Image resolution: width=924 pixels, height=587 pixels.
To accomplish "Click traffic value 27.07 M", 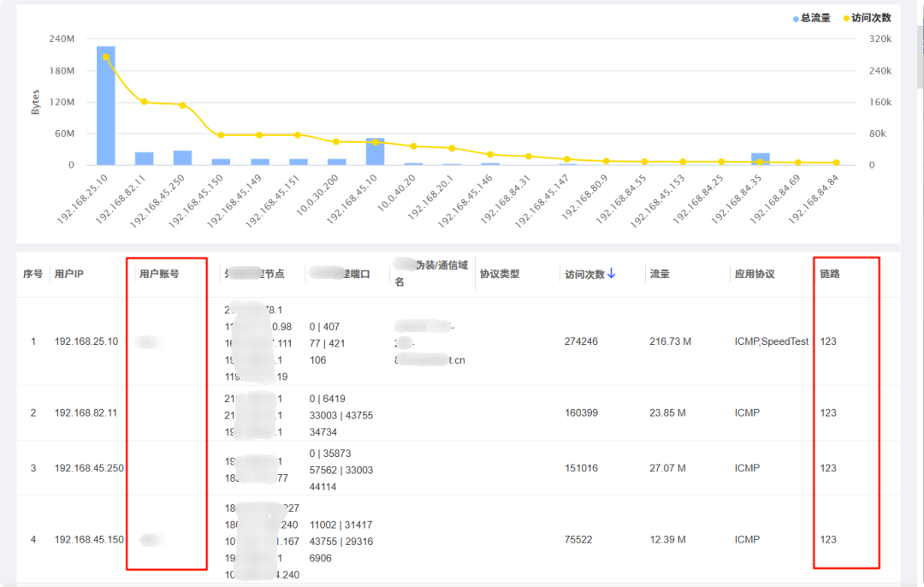I will [x=667, y=468].
